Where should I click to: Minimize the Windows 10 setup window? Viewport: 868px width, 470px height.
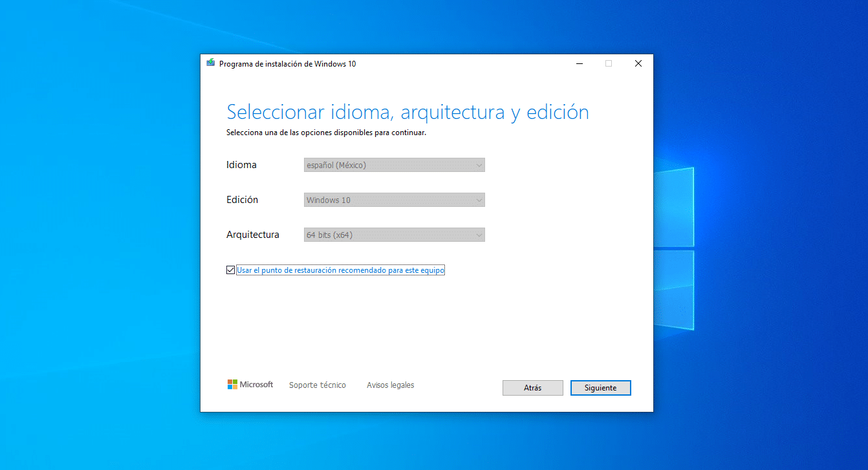tap(579, 63)
